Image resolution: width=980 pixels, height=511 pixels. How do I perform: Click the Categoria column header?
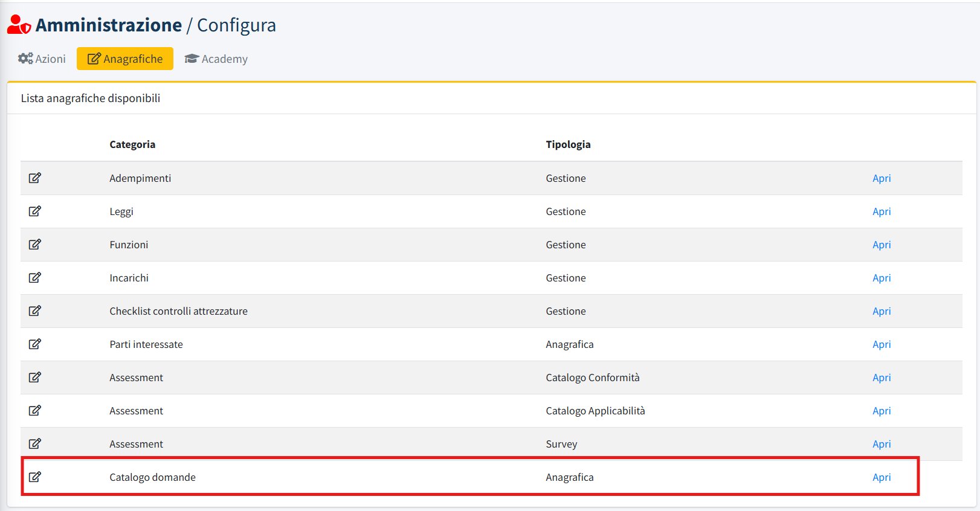[132, 144]
